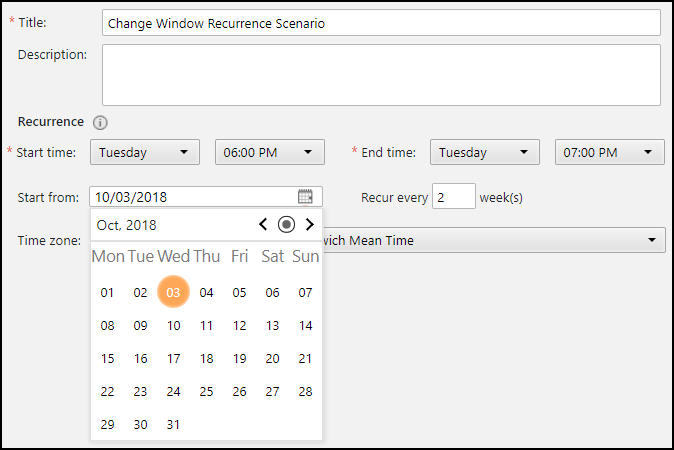Click into the Description text area
Image resolution: width=674 pixels, height=450 pixels.
tap(381, 75)
